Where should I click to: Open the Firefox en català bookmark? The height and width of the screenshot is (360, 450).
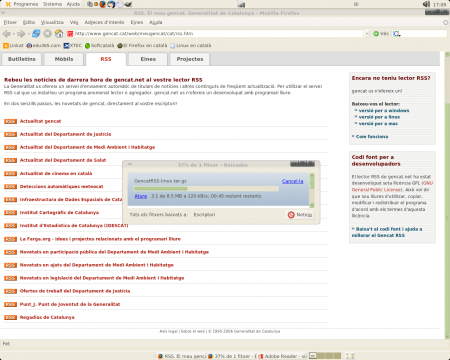142,46
